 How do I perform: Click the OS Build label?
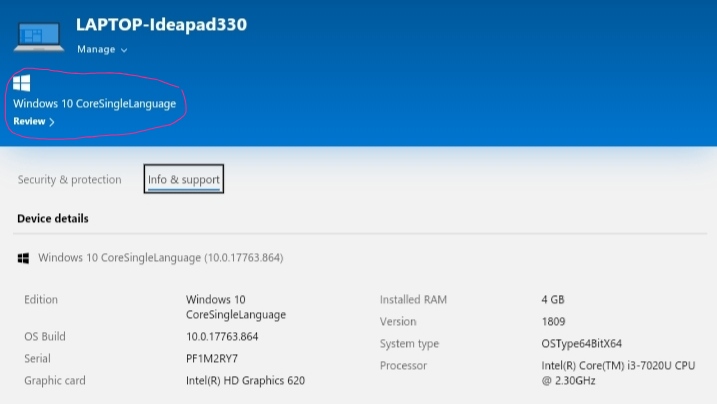tap(45, 337)
